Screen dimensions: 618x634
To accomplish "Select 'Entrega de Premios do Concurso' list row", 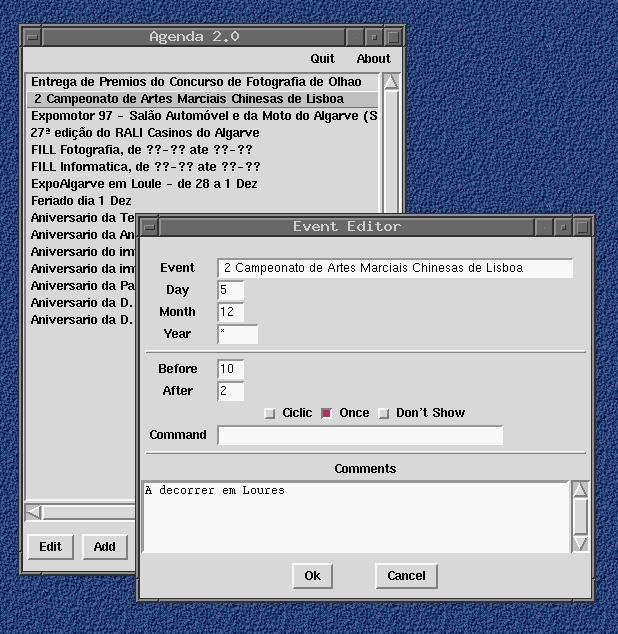I will point(203,82).
